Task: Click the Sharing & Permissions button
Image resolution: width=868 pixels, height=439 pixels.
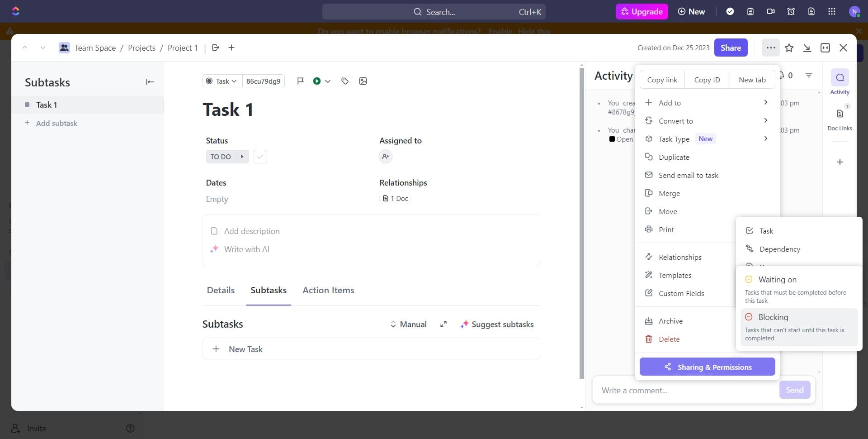Action: point(707,367)
